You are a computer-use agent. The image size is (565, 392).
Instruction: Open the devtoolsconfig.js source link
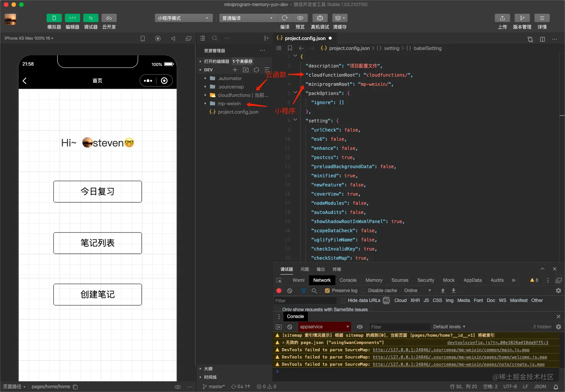point(497,342)
